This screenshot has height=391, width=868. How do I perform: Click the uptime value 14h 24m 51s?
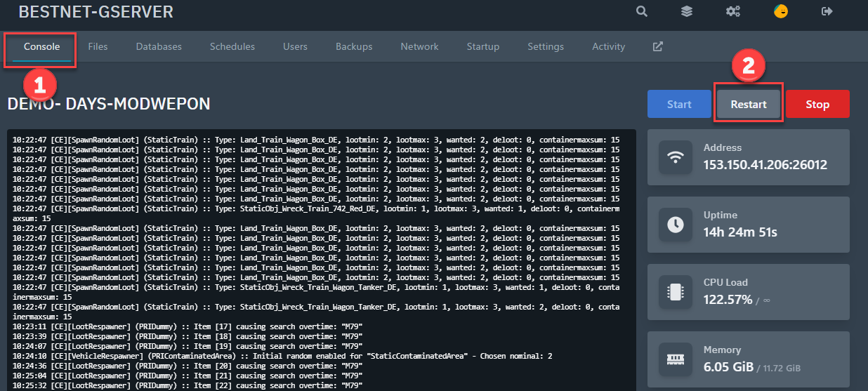[x=740, y=232]
